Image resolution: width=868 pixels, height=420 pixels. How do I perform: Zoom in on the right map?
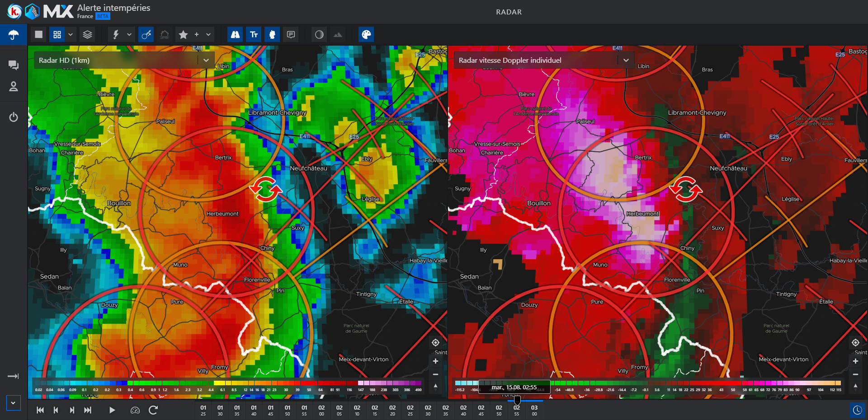coord(855,361)
